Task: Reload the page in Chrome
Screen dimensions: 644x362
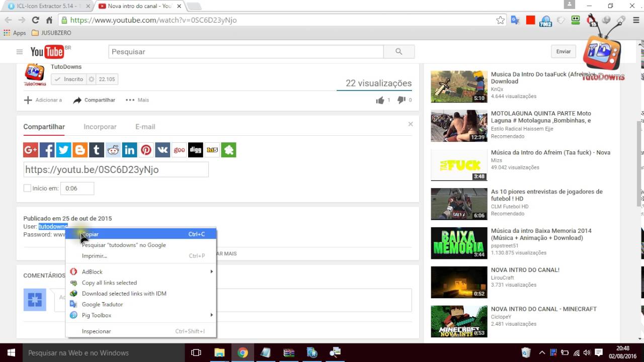Action: [x=35, y=20]
